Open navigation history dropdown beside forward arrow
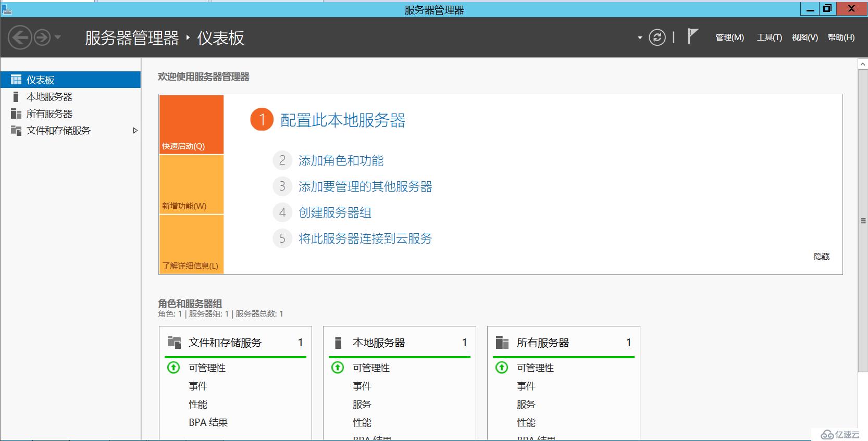The width and height of the screenshot is (868, 441). (58, 37)
